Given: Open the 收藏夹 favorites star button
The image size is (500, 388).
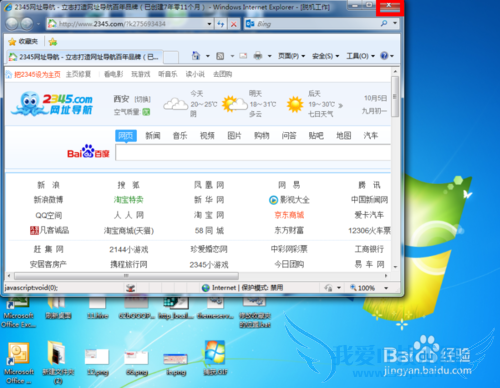Looking at the screenshot, I should coord(23,41).
